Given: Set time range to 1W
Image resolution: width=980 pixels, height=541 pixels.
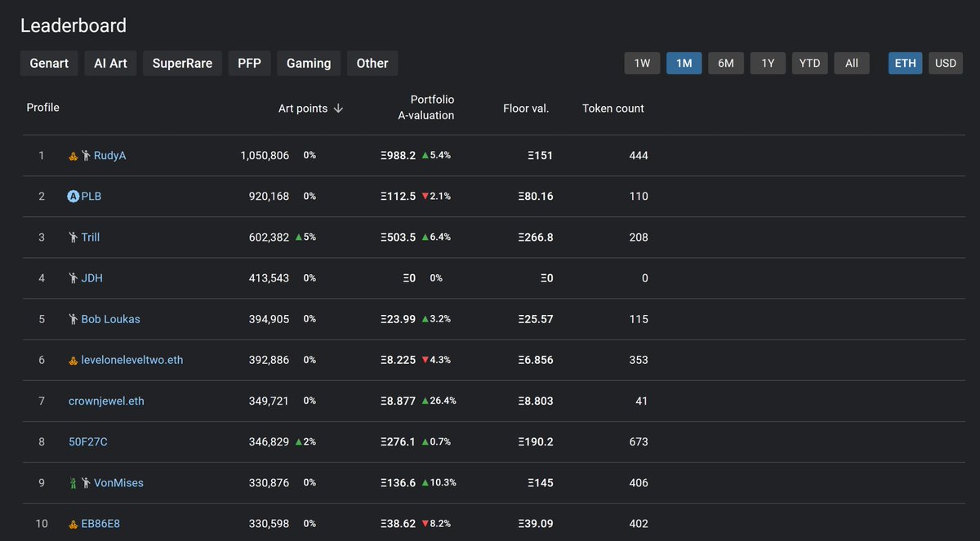Looking at the screenshot, I should point(642,63).
